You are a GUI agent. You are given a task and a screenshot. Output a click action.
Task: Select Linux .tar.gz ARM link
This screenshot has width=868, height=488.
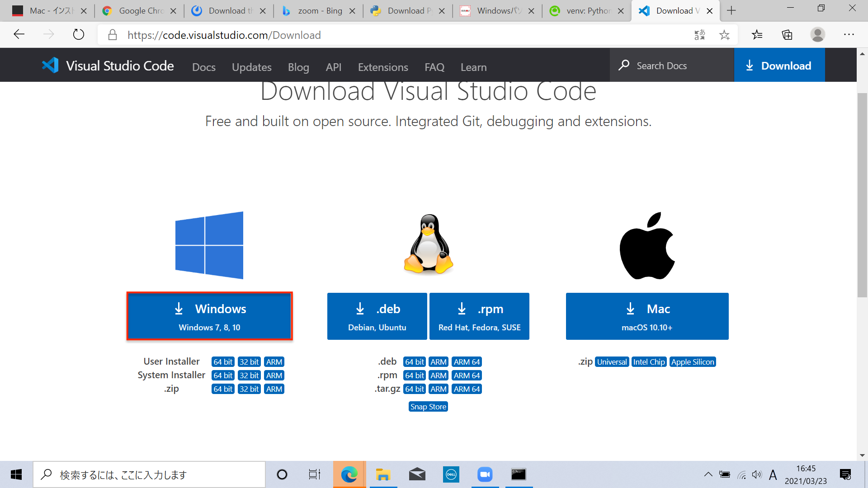[439, 389]
